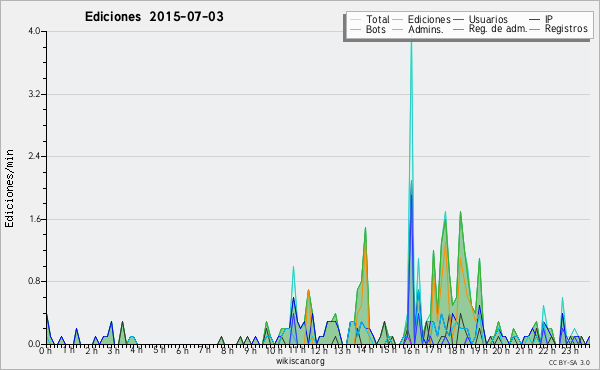Viewport: 600px width, 370px height.
Task: Open the wikiscan.org link below chart
Action: pos(300,361)
